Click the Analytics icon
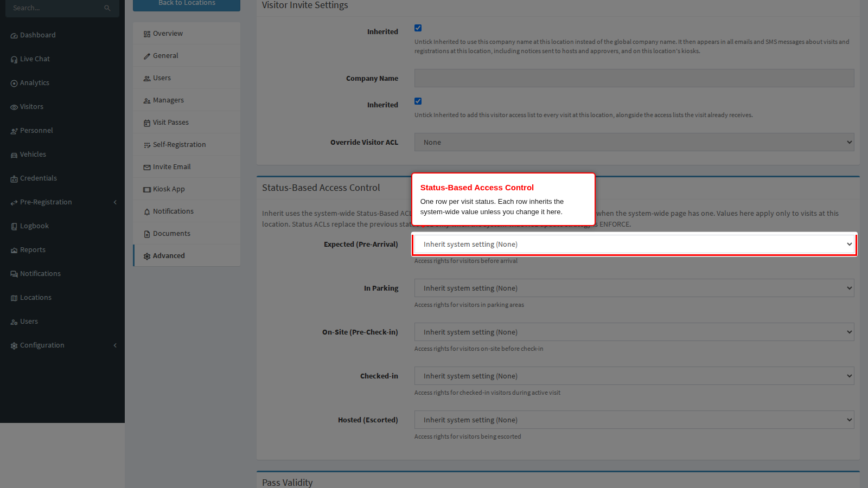868x488 pixels. point(14,84)
